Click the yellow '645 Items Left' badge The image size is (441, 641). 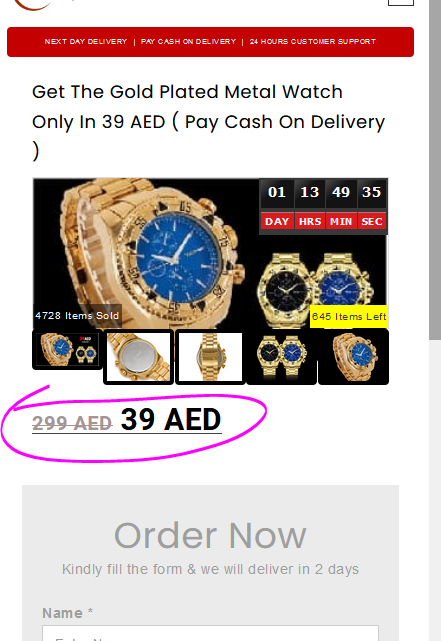tap(349, 316)
